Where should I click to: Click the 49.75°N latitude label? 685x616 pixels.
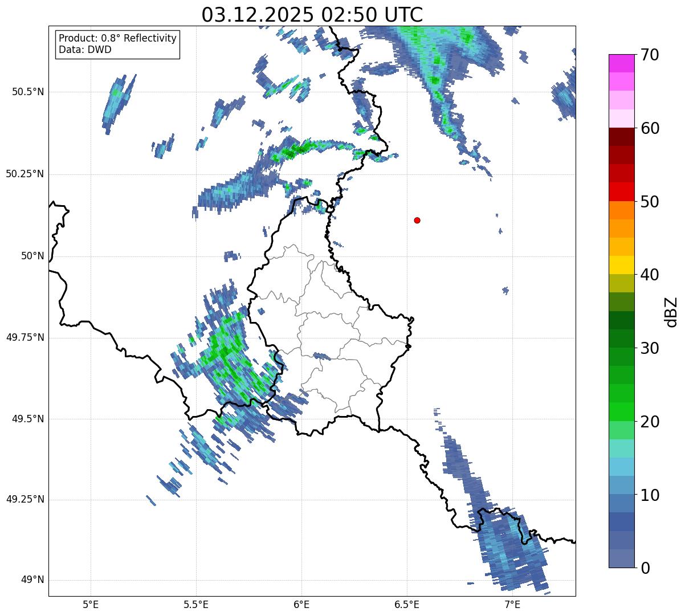pos(25,337)
